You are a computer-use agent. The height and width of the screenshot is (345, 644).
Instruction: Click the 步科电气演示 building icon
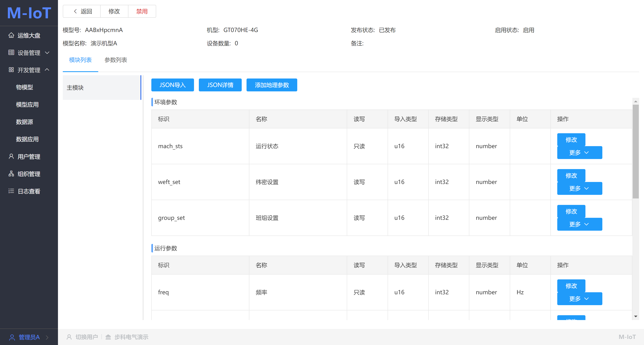coord(108,337)
